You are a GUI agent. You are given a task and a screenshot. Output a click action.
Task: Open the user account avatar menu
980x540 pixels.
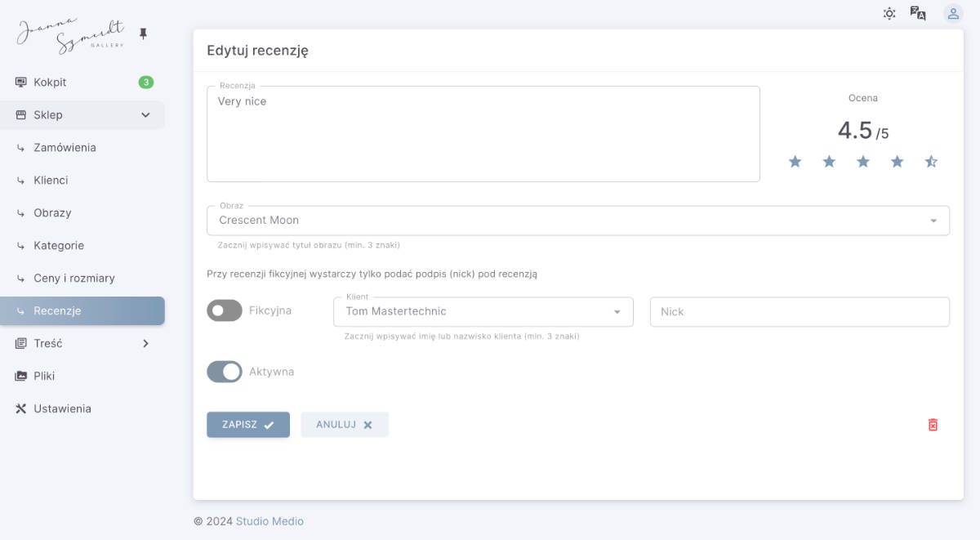click(x=953, y=13)
